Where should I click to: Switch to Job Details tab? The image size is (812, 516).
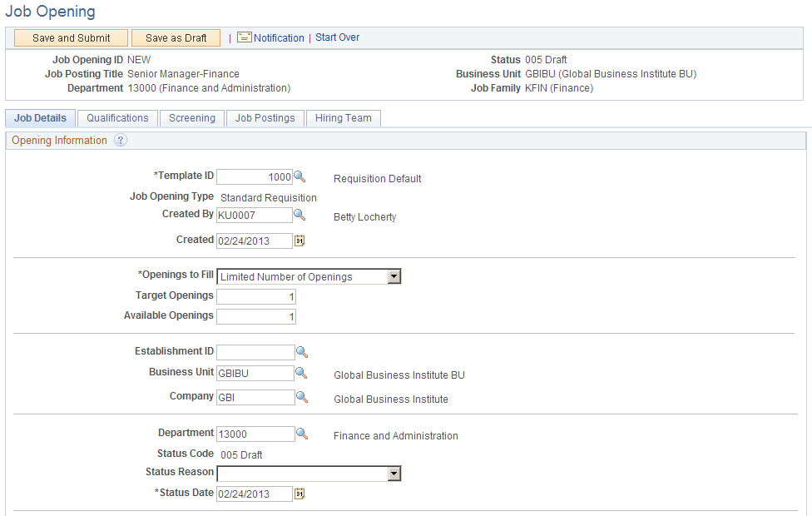[41, 118]
